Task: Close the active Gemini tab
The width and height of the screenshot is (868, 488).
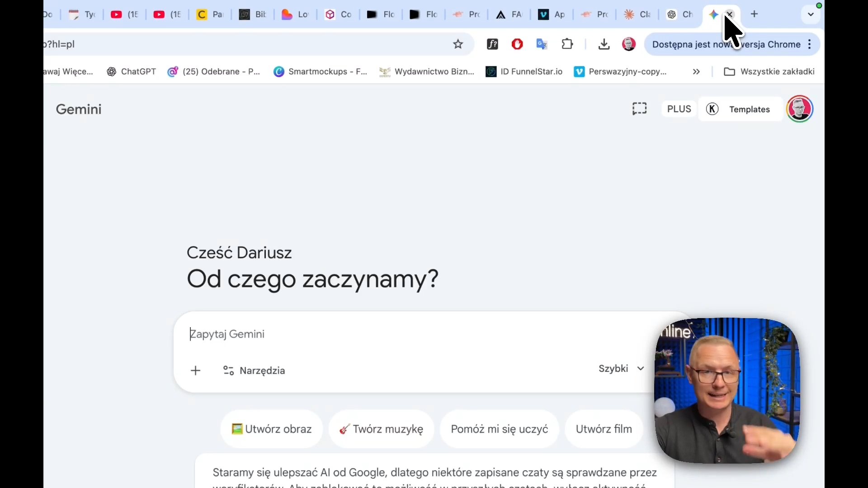Action: point(730,14)
